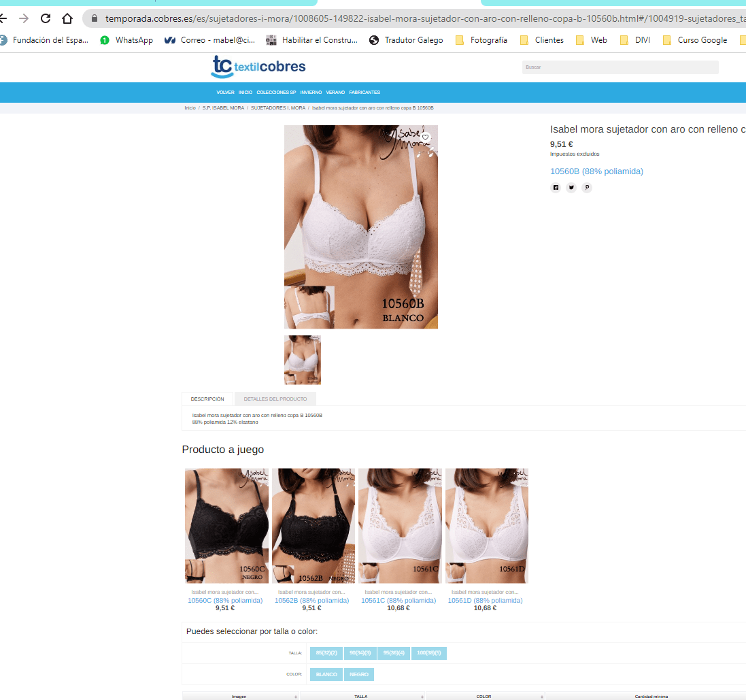This screenshot has height=700, width=746.
Task: Open the Curso Google bookmarks folder
Action: 695,40
